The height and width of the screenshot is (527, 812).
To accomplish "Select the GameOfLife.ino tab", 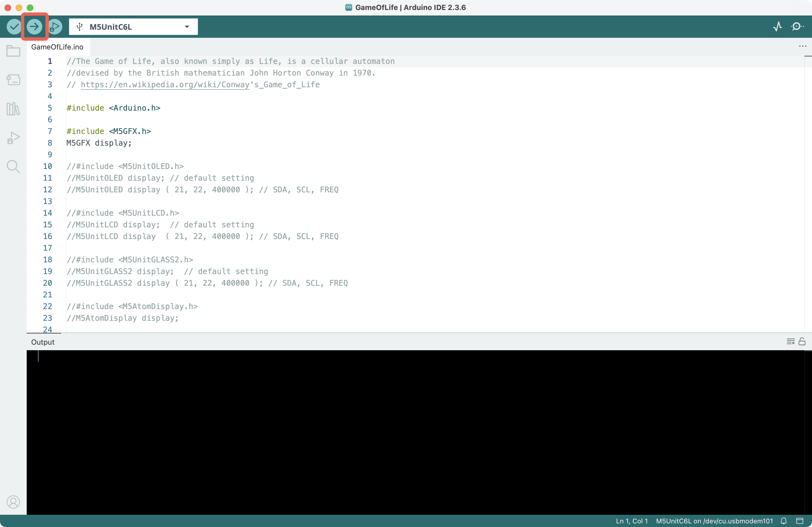I will pos(57,47).
